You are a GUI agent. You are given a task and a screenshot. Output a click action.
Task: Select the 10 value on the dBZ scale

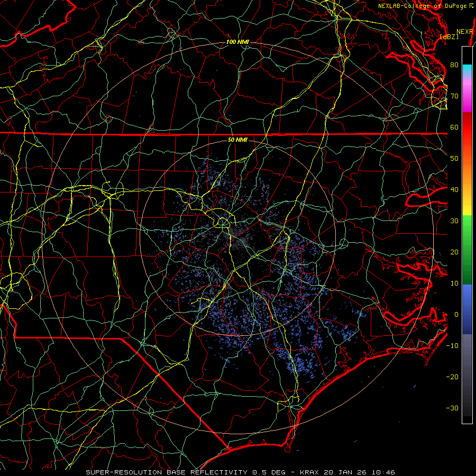pyautogui.click(x=454, y=283)
